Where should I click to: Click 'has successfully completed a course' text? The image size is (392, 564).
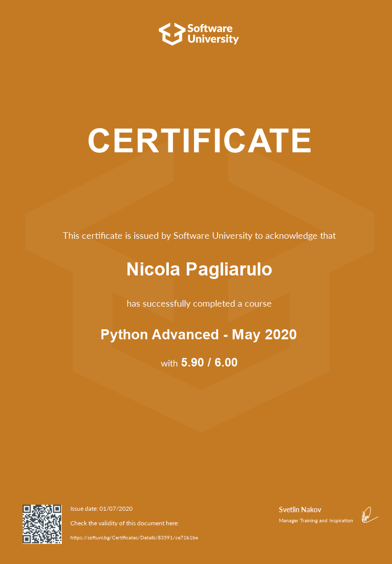click(199, 304)
